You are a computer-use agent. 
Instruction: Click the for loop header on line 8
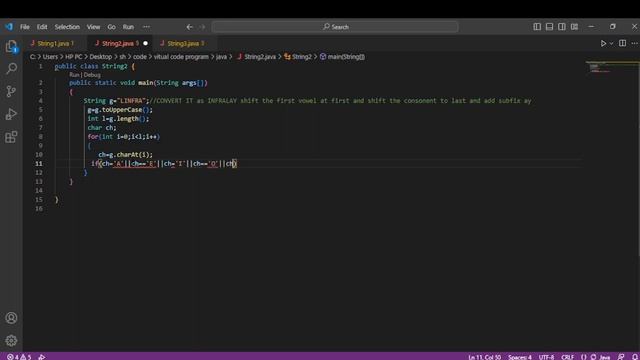[x=124, y=137]
